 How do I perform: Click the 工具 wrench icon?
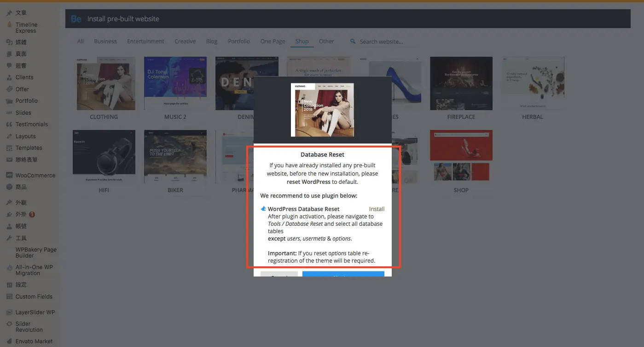9,238
